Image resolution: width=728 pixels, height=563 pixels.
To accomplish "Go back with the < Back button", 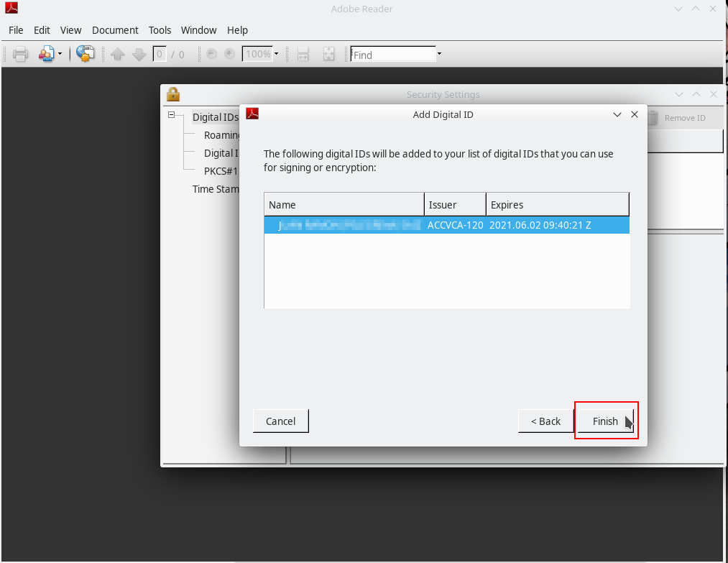I will click(x=545, y=421).
